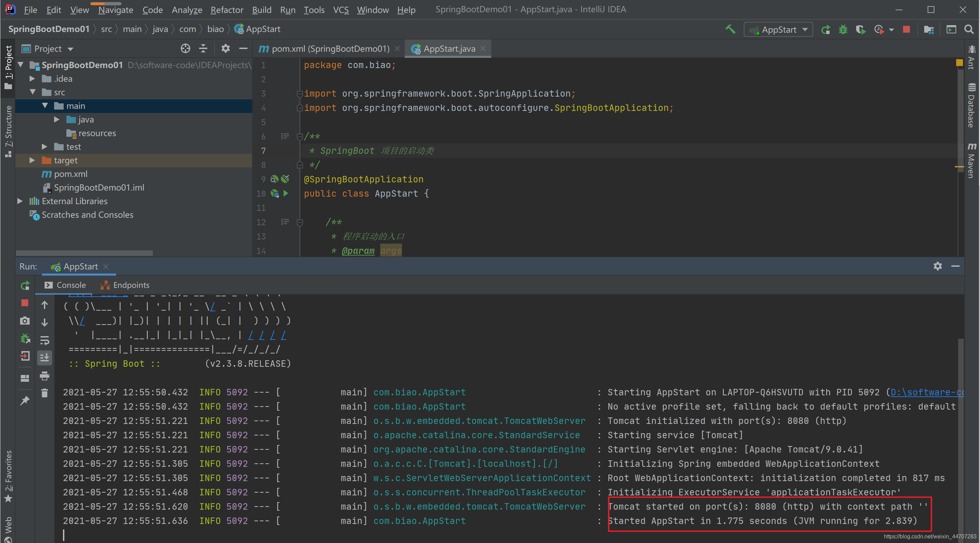Stop process in Run panel sidebar
The image size is (980, 543).
pos(25,303)
